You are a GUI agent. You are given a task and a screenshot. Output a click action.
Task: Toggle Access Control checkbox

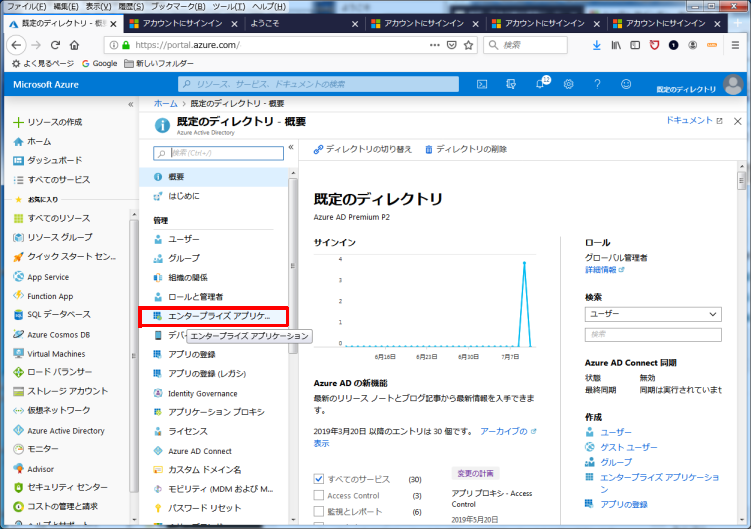319,495
